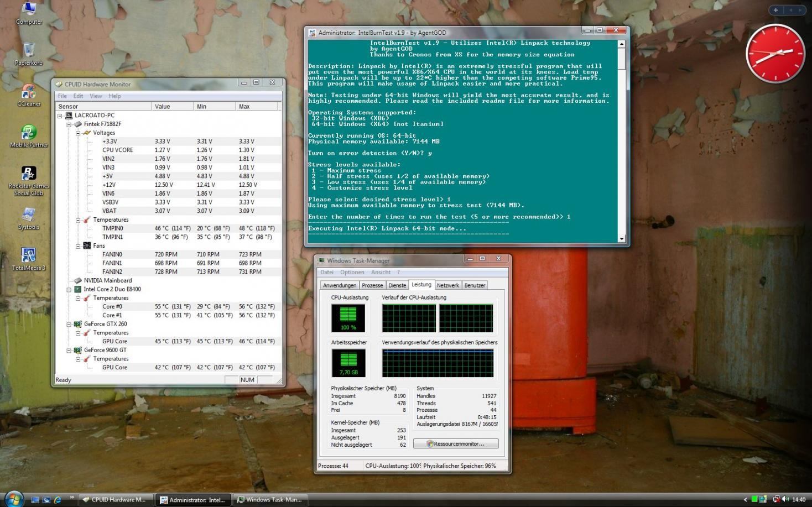Collapse the Fintek F71882F node
The height and width of the screenshot is (507, 812).
point(69,124)
